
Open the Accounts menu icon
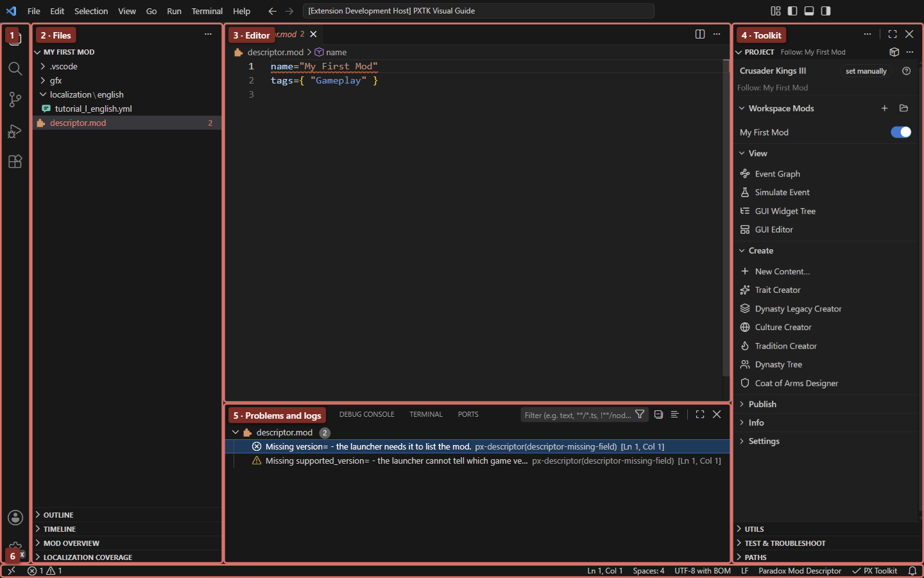coord(15,518)
